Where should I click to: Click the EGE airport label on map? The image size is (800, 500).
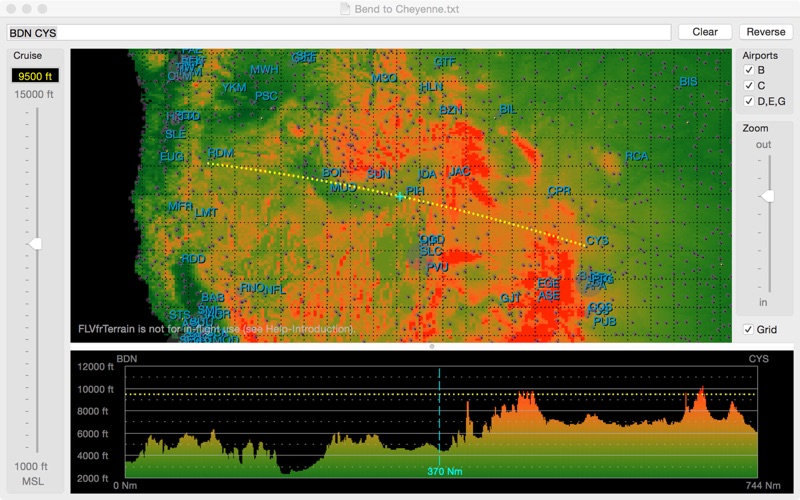pos(548,283)
